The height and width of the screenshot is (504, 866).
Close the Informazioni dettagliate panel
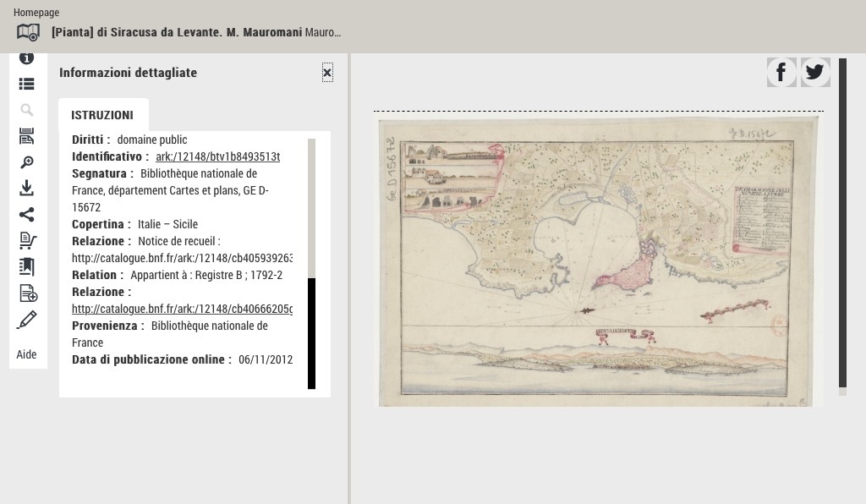point(327,73)
